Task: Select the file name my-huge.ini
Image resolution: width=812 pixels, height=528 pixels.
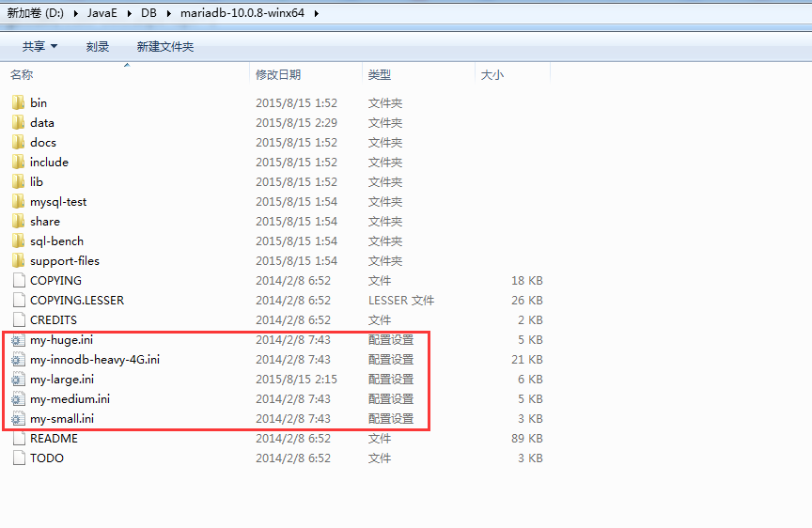Action: pyautogui.click(x=62, y=340)
